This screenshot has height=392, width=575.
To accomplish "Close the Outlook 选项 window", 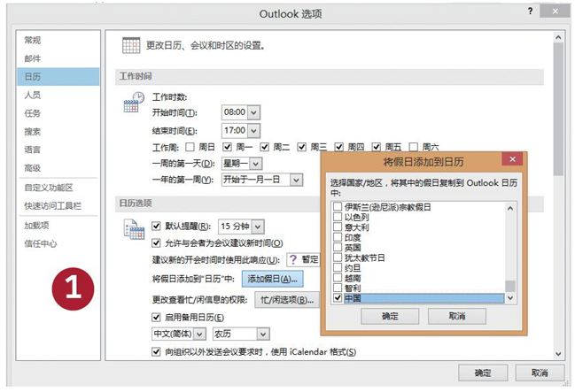I will [556, 12].
